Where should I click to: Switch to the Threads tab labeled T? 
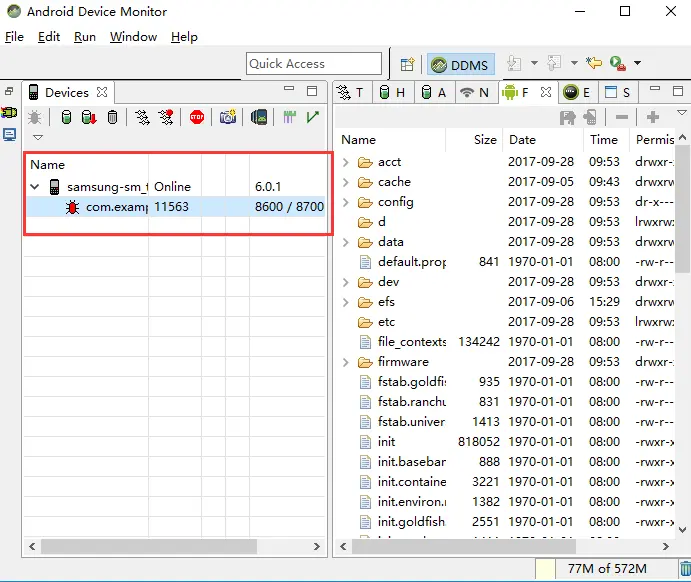pyautogui.click(x=351, y=93)
